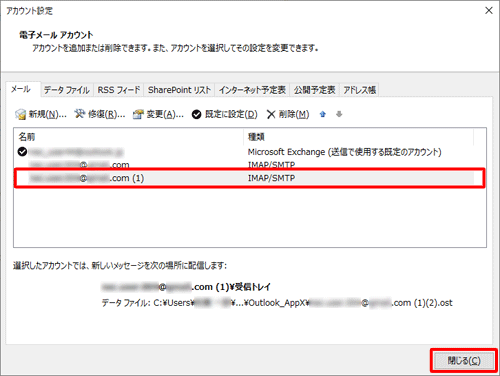The height and width of the screenshot is (376, 500).
Task: Click the 修復(R) repair tools icon
Action: coord(79,114)
